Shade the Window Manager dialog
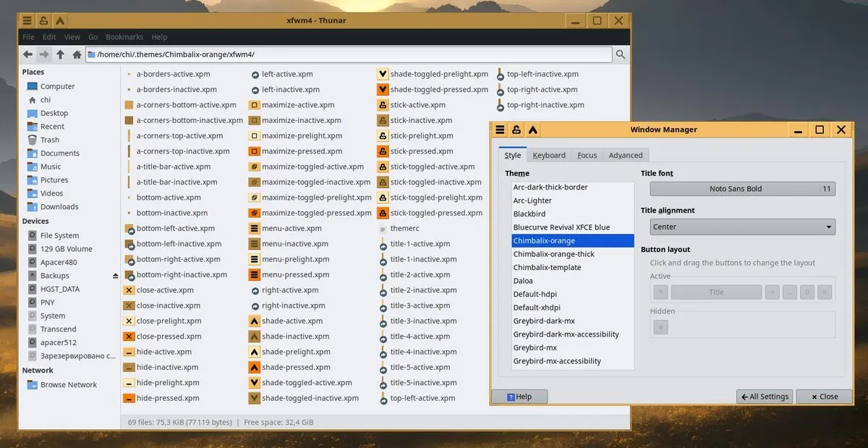 pos(532,130)
